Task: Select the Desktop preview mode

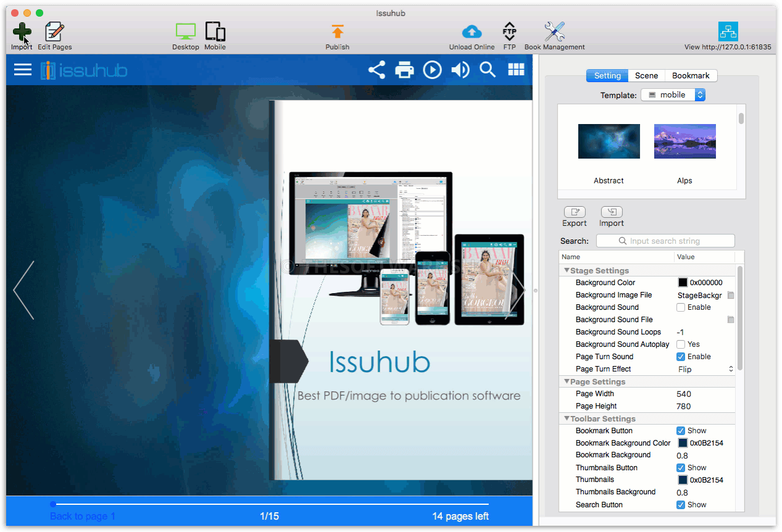Action: coord(185,31)
